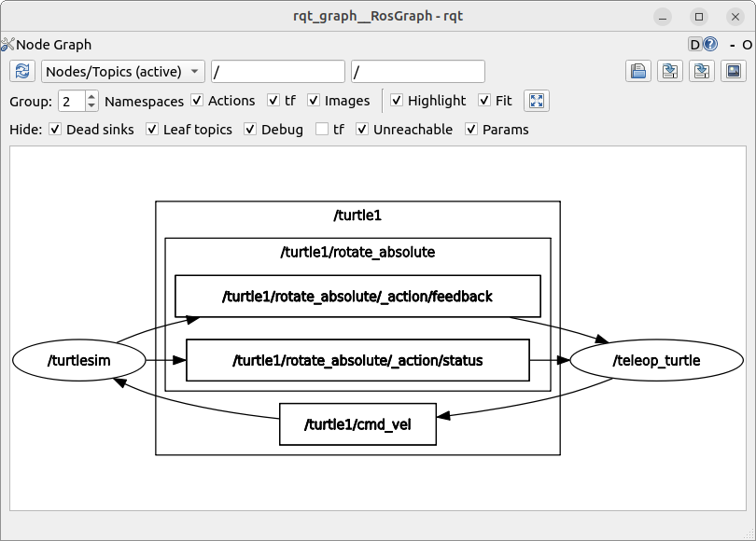The image size is (756, 541).
Task: Click the save as image picture icon
Action: click(x=734, y=72)
